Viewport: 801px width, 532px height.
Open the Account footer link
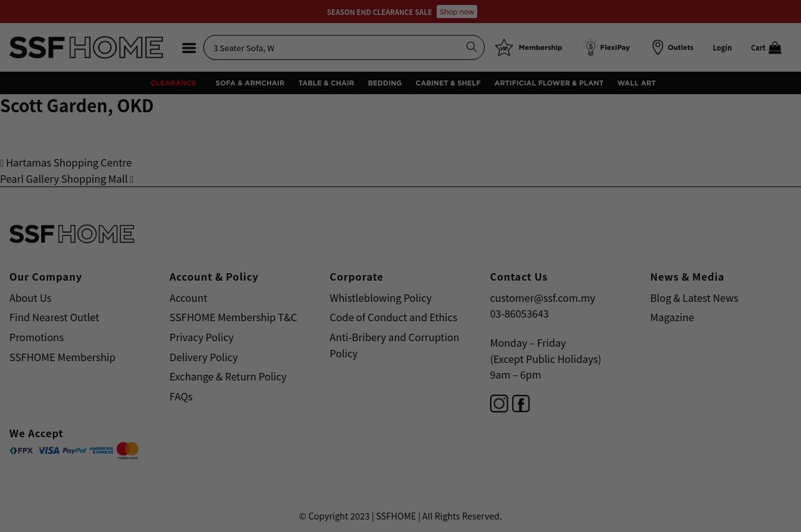point(188,298)
